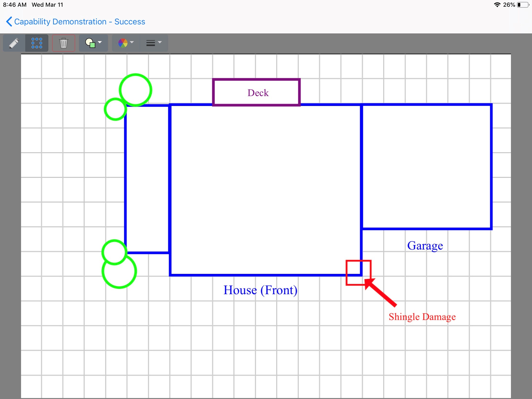The height and width of the screenshot is (399, 532).
Task: Click the shape tool icon
Action: click(90, 43)
